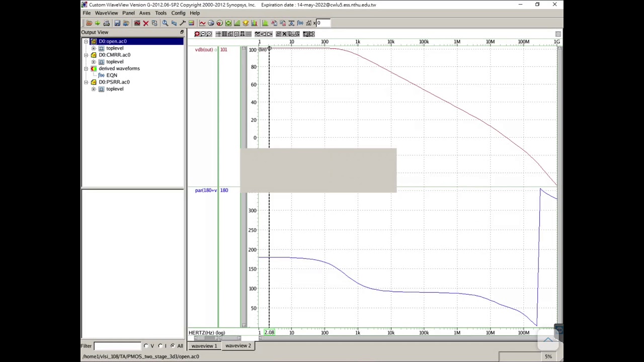Open the Config menu

178,13
